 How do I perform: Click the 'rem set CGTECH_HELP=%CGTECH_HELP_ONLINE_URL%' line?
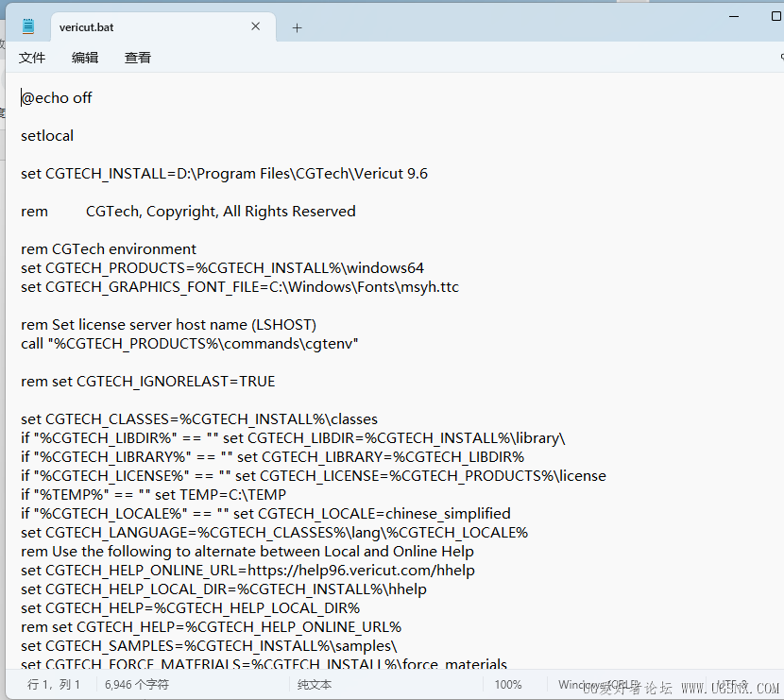211,627
